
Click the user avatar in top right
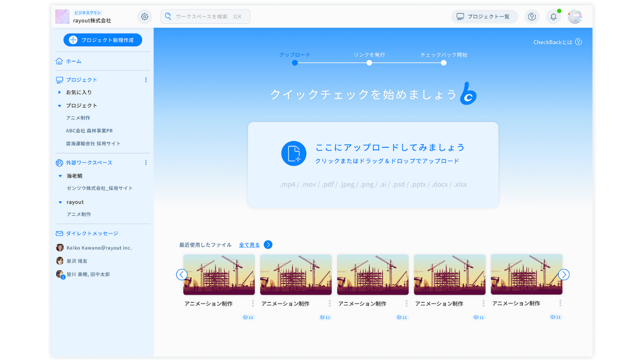575,17
